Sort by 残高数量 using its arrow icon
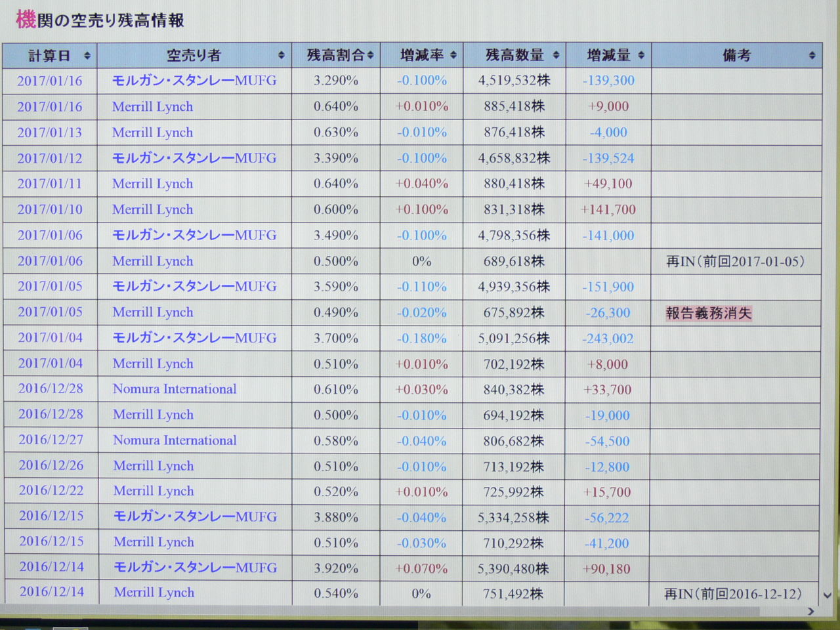This screenshot has height=630, width=840. 556,56
